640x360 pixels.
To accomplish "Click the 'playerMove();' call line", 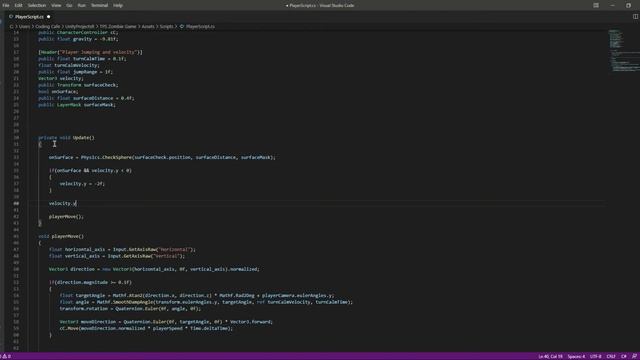I will pyautogui.click(x=66, y=216).
